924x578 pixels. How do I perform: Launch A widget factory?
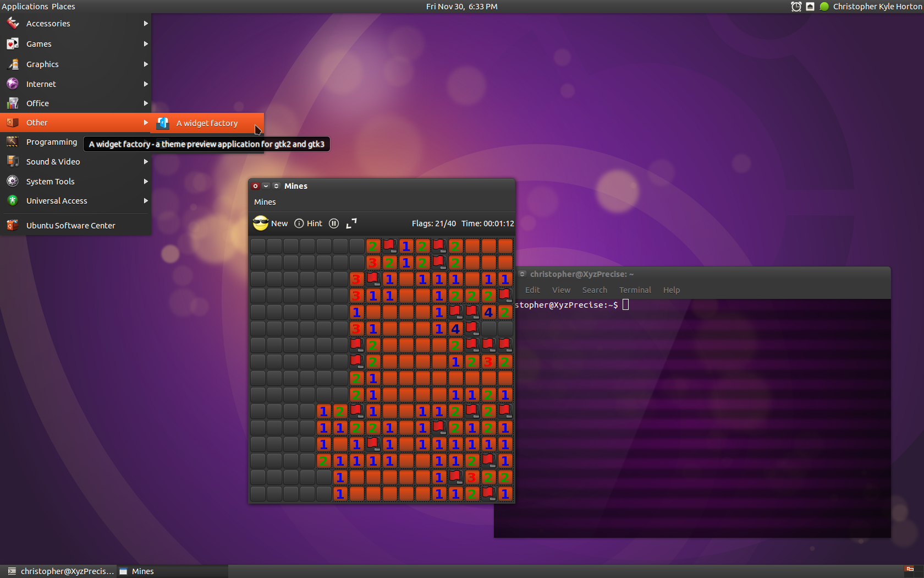tap(207, 123)
